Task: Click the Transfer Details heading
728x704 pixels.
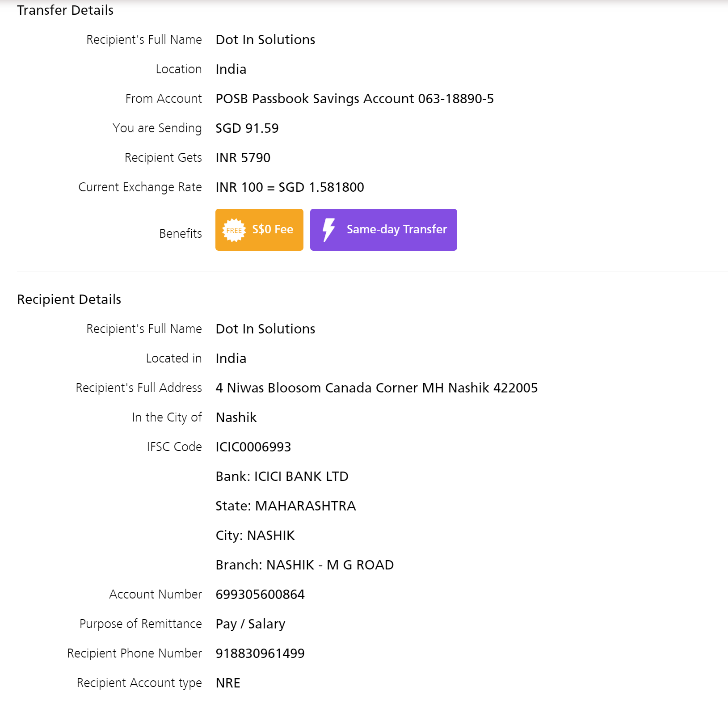Action: (65, 10)
